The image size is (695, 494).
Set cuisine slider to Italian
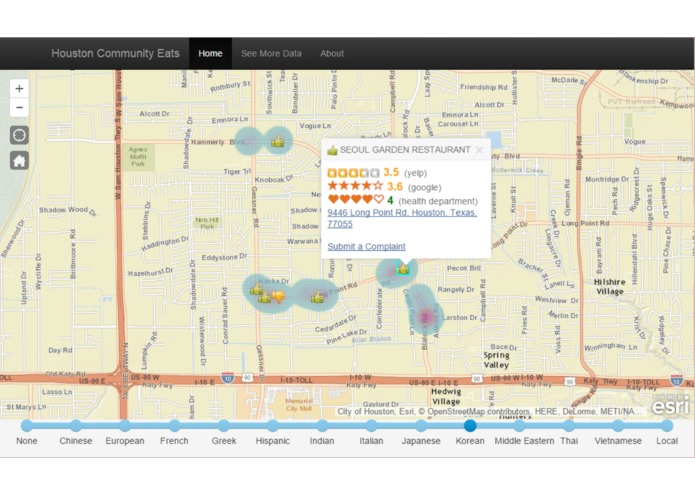pos(371,426)
